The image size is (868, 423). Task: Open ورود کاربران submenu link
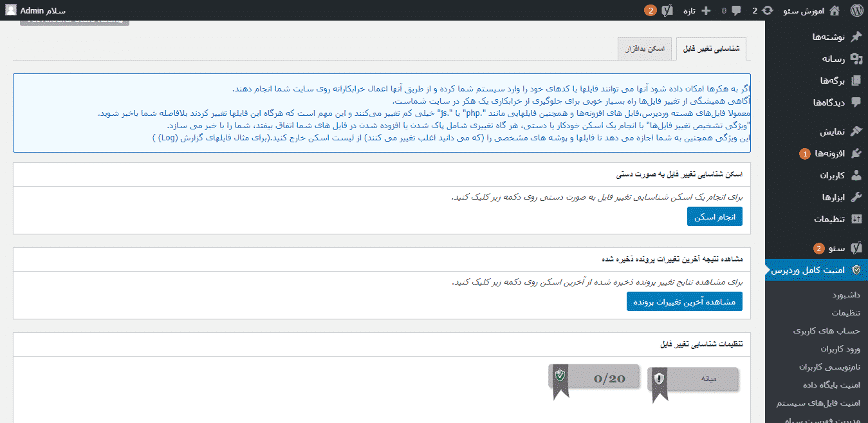pos(840,348)
